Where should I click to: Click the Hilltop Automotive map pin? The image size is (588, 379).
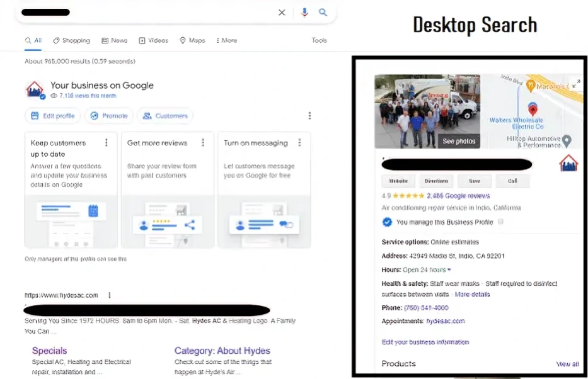coord(567,141)
